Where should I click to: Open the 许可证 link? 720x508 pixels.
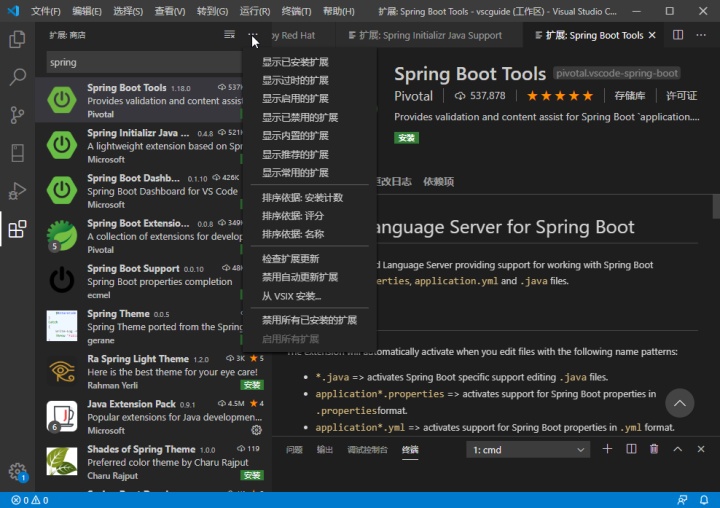(x=681, y=96)
